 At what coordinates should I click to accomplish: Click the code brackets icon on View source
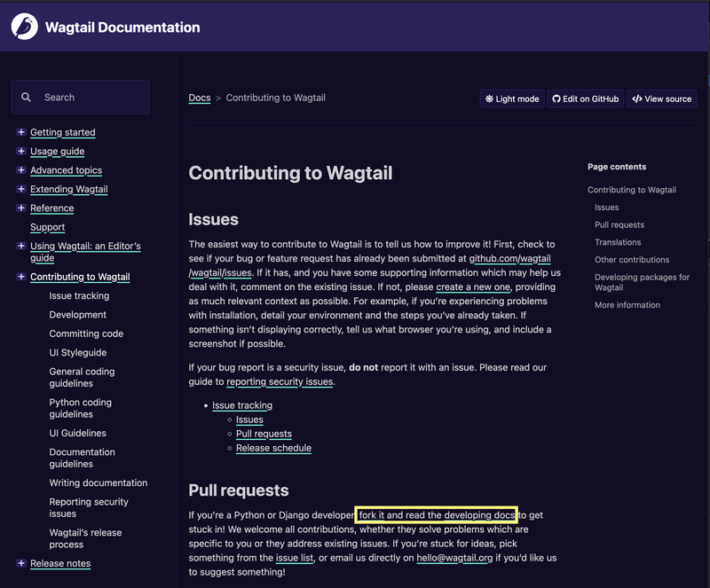tap(636, 98)
